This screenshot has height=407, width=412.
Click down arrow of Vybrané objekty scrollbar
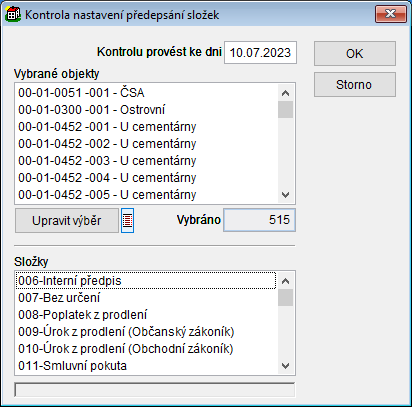click(x=285, y=195)
